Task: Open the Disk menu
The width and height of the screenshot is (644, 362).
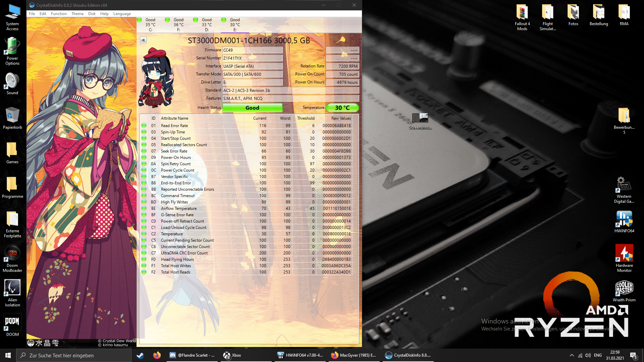Action: [x=92, y=14]
